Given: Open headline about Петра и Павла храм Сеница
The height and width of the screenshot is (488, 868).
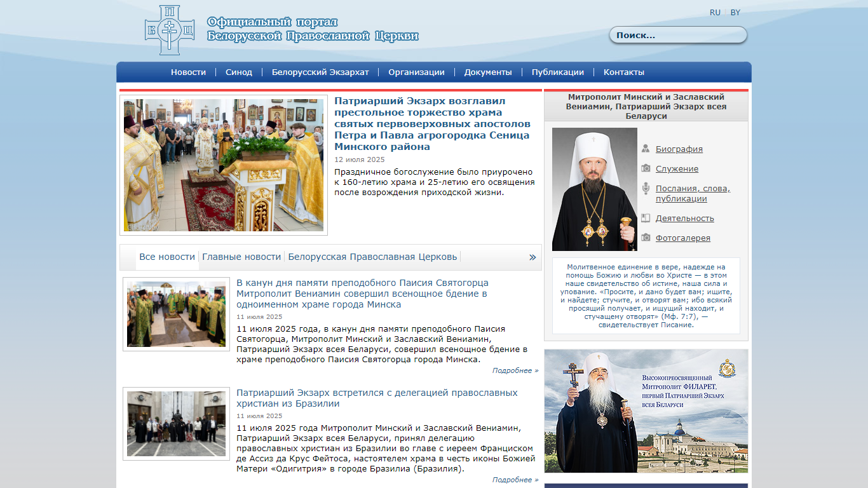Looking at the screenshot, I should coord(432,123).
